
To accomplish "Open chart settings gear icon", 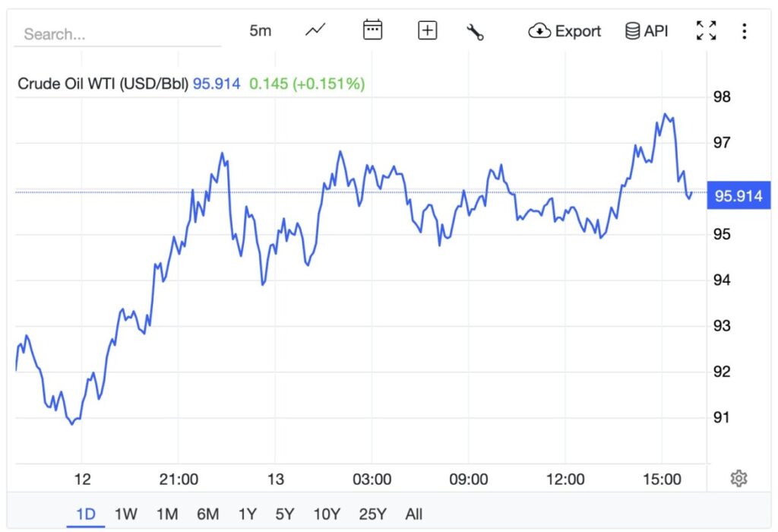I will [738, 478].
